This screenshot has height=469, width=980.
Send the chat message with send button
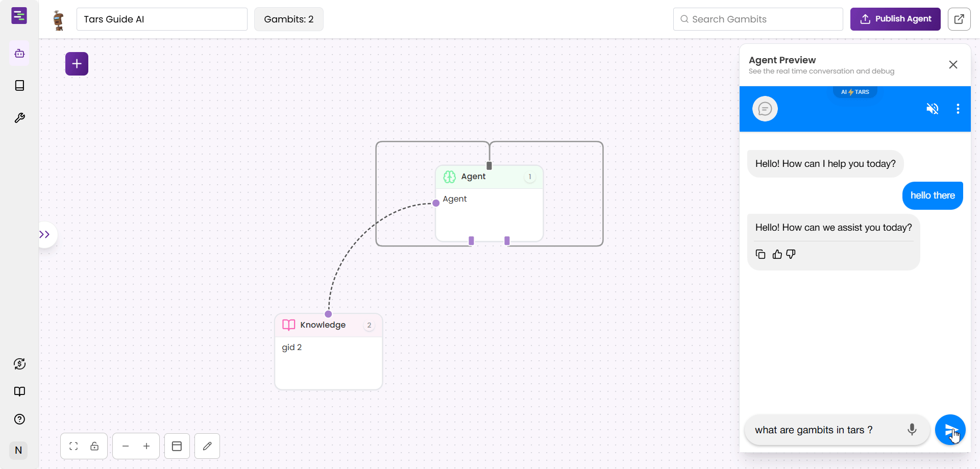point(950,430)
